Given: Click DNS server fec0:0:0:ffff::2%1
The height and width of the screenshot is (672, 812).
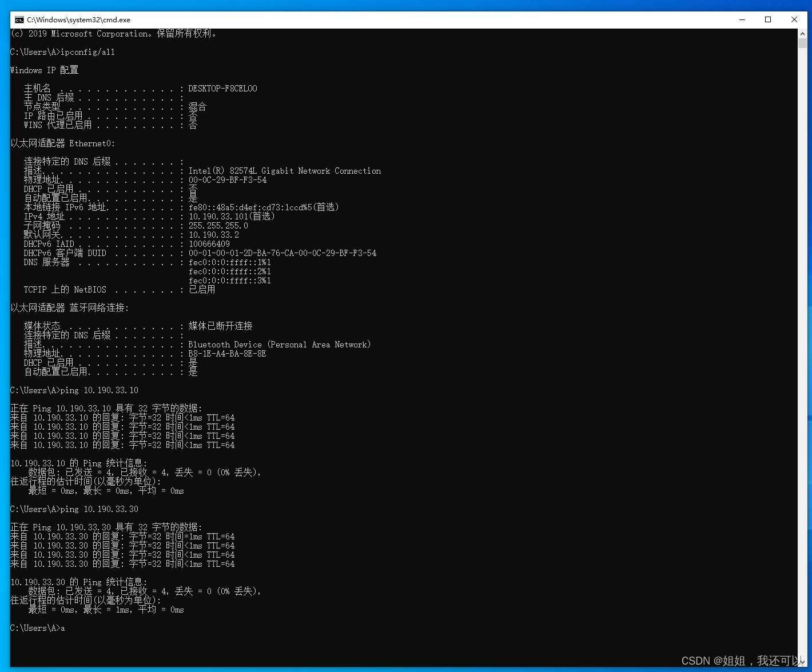Looking at the screenshot, I should point(230,271).
